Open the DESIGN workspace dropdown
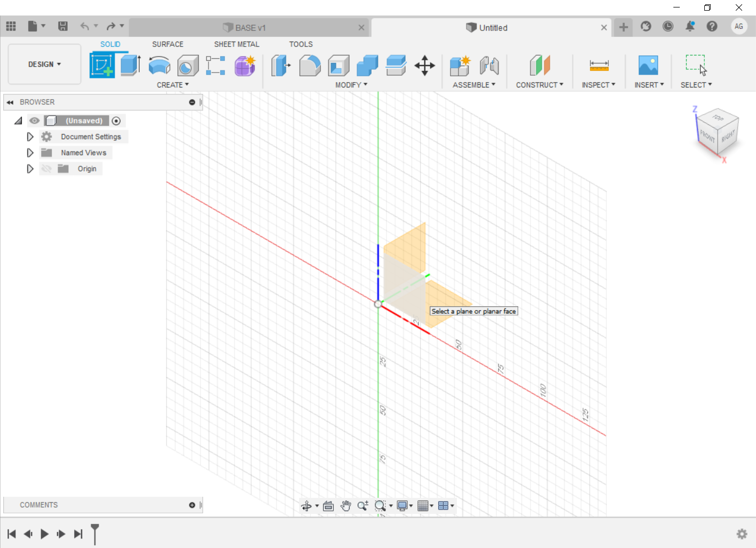This screenshot has height=548, width=756. click(x=45, y=64)
